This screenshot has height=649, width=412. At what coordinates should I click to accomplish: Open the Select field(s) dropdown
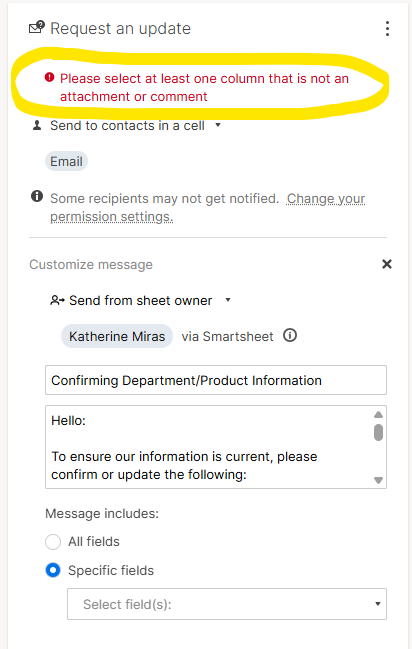227,604
